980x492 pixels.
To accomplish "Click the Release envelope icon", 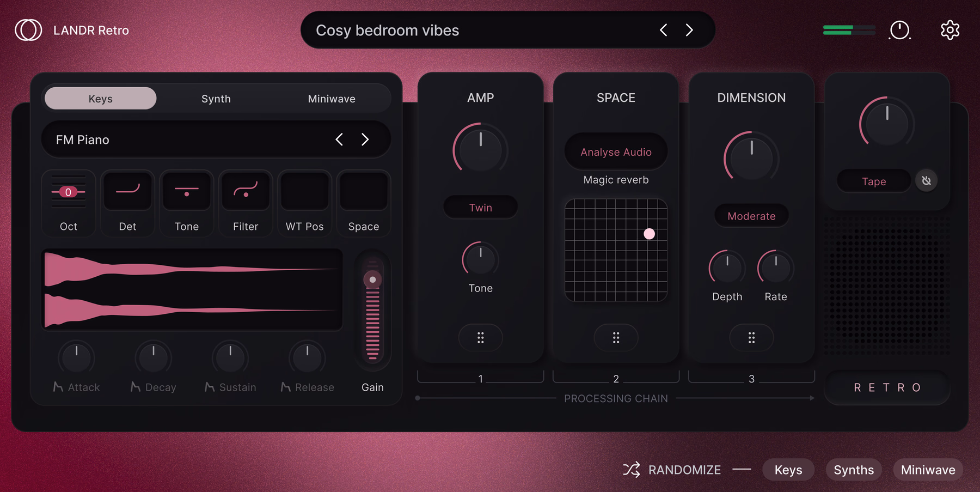I will (x=285, y=387).
